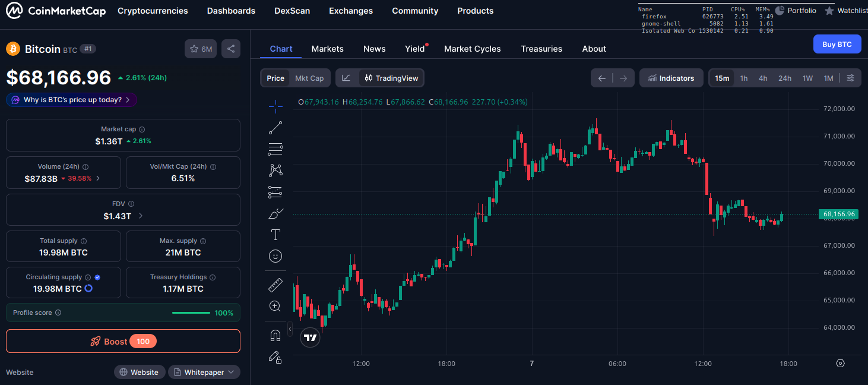
Task: Select the 1h timeframe interval
Action: 743,78
